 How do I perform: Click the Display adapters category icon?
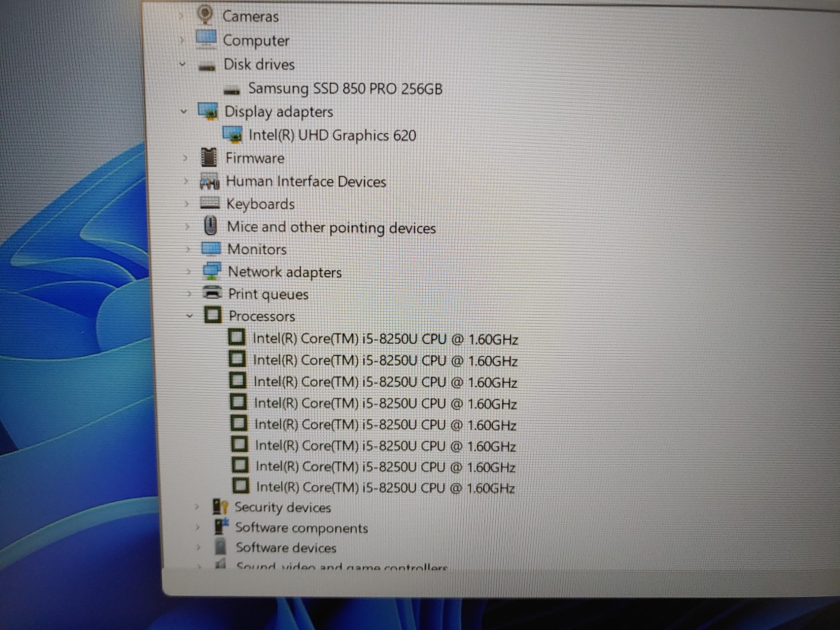208,111
